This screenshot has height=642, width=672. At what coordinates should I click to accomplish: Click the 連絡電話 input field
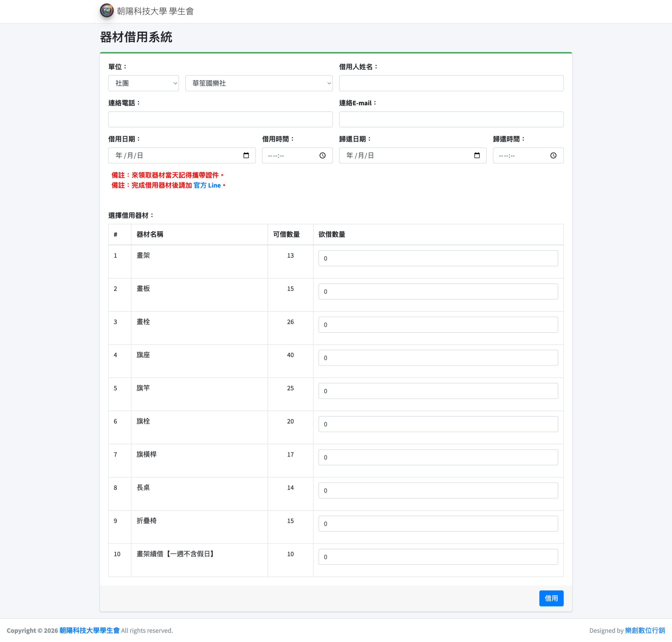coord(220,119)
